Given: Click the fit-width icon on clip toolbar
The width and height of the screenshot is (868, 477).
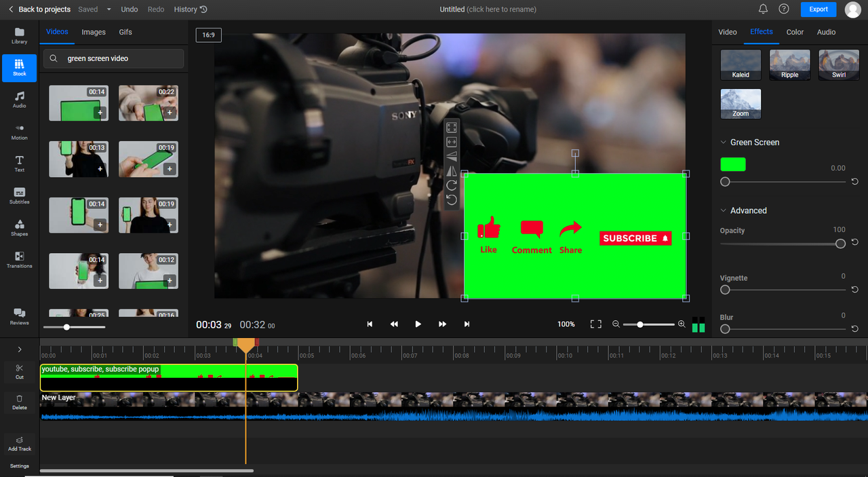Looking at the screenshot, I should click(452, 142).
